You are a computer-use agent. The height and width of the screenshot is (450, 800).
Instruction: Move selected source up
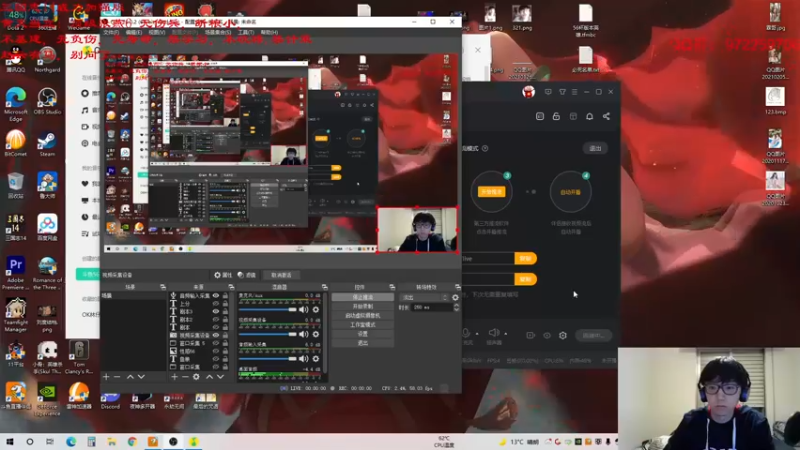click(x=209, y=377)
